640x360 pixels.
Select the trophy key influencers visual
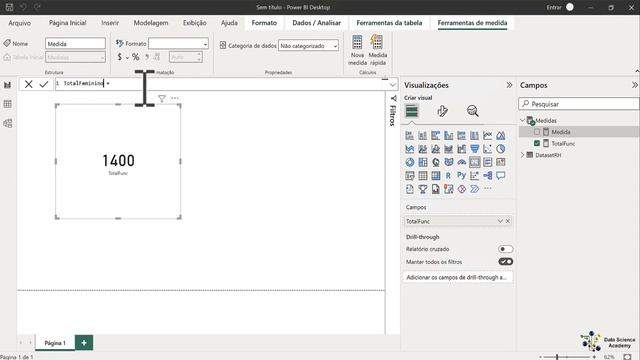point(422,189)
